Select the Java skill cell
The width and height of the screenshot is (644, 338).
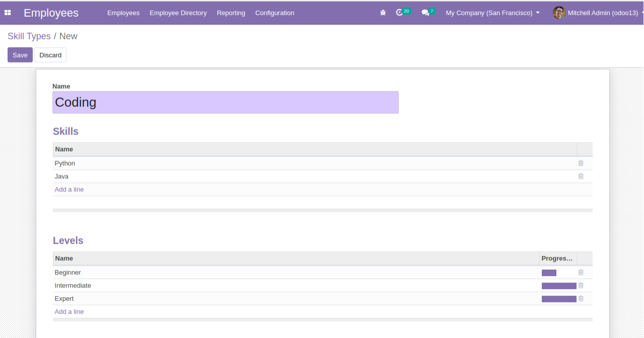[x=315, y=176]
